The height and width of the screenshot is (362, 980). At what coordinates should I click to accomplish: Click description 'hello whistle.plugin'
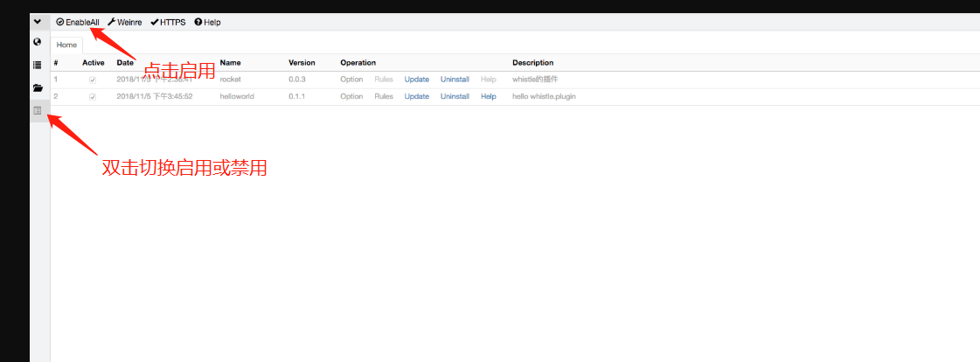pyautogui.click(x=544, y=96)
